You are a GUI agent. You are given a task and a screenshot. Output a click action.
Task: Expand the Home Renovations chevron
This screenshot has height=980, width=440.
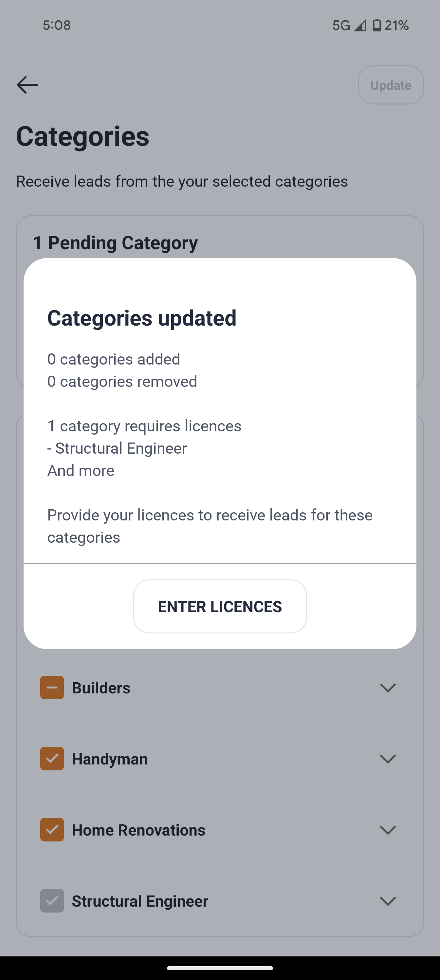click(x=388, y=830)
